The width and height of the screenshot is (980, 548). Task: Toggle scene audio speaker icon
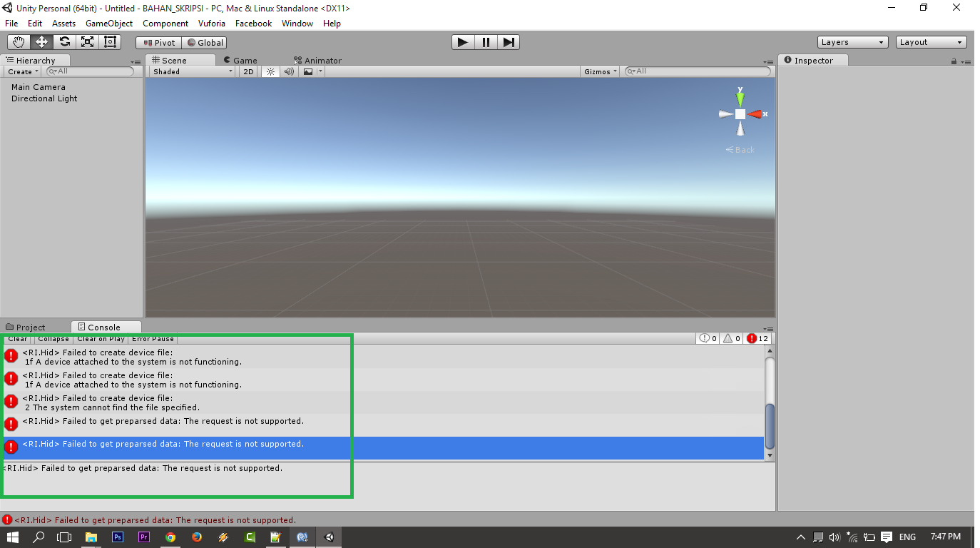pos(289,71)
